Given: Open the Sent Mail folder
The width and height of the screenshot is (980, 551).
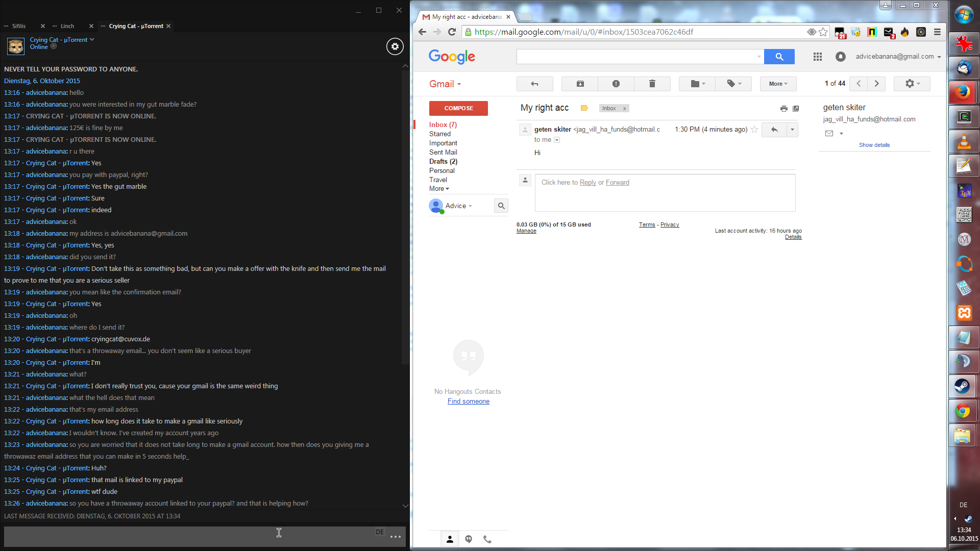Looking at the screenshot, I should tap(443, 152).
